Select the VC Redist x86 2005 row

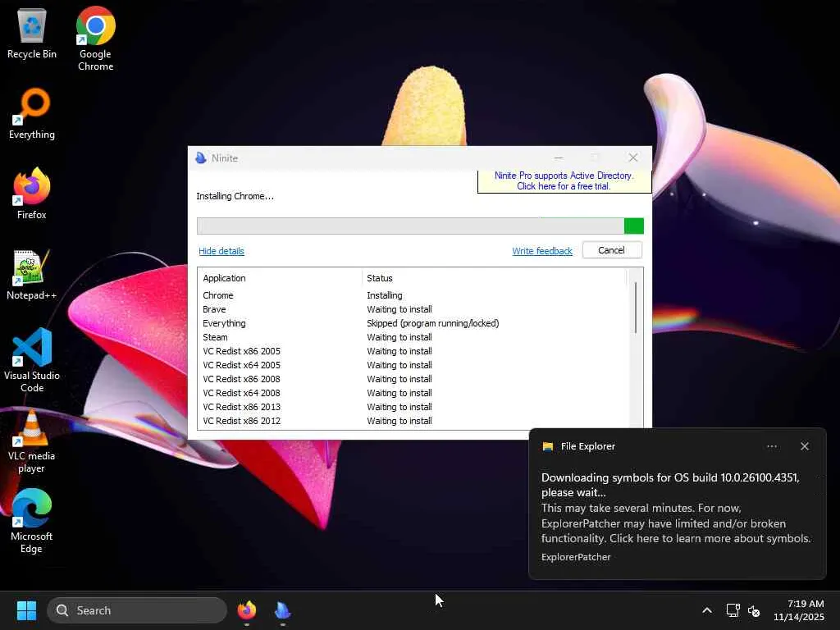pos(413,351)
